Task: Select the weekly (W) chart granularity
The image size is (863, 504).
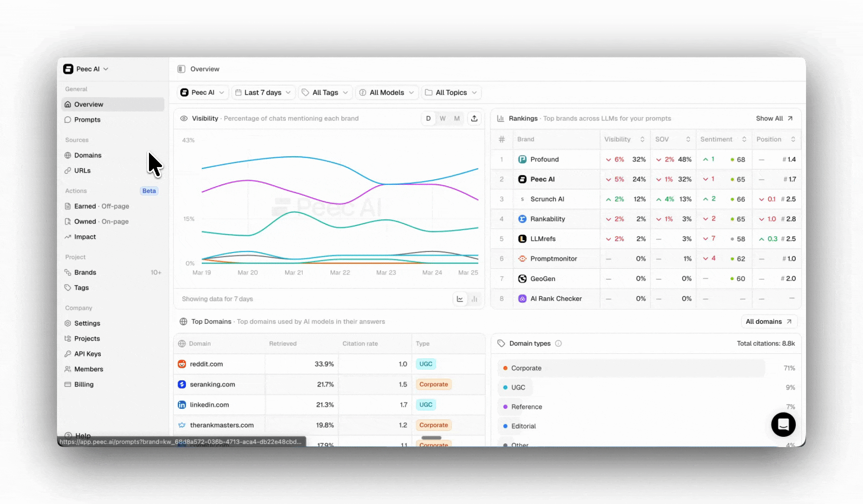Action: point(443,119)
